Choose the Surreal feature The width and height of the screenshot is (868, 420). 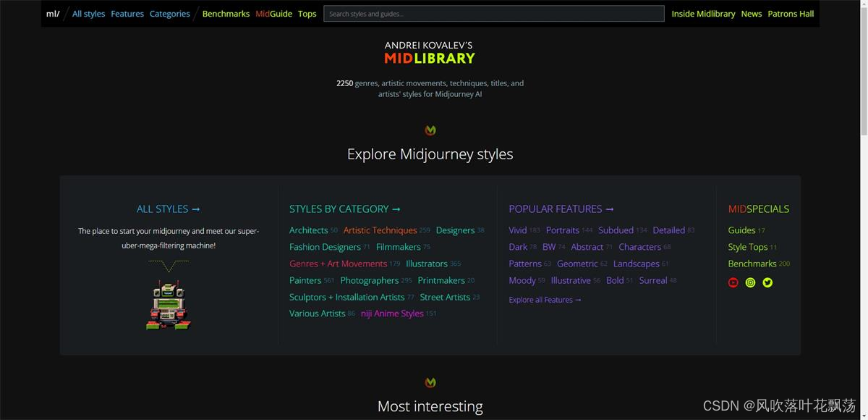[653, 280]
